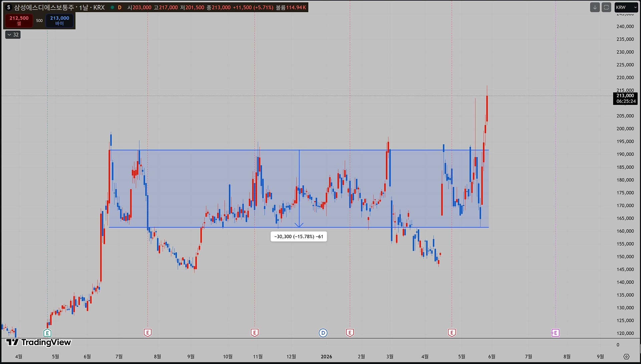Viewport: 641px width, 364px height.
Task: Click the 225,000 price scale label
Action: [625, 65]
